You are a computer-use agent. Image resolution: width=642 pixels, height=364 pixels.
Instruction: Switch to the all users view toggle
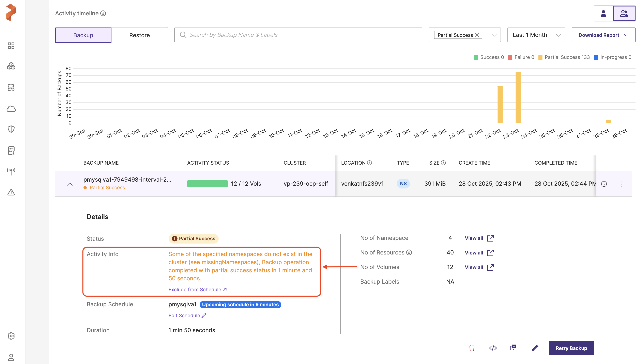click(x=624, y=13)
